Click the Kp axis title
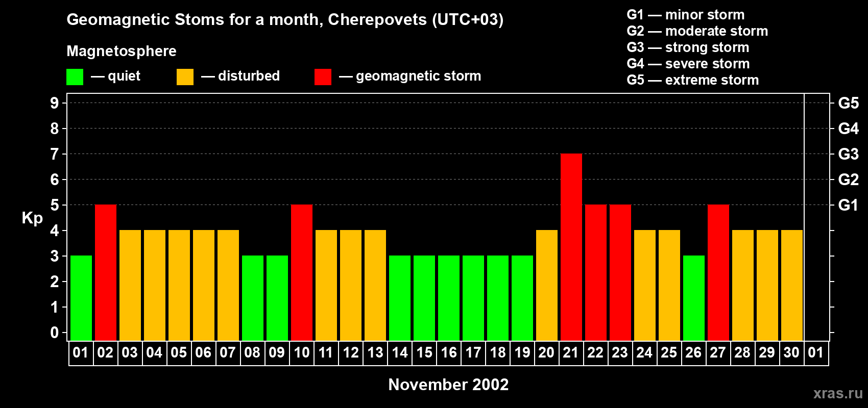The width and height of the screenshot is (868, 408). 32,218
